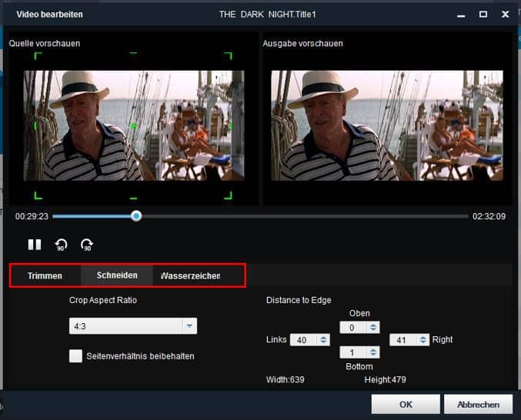This screenshot has width=521, height=420.
Task: Open the Crop Aspect Ratio dropdown
Action: coord(133,326)
